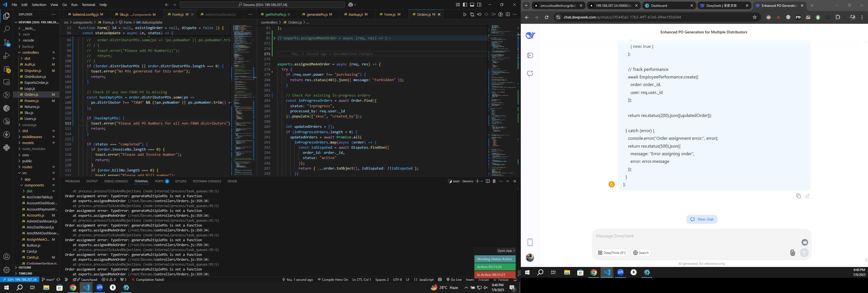Viewport: 868px width, 293px height.
Task: Toggle Go Live server in status bar
Action: (454, 279)
